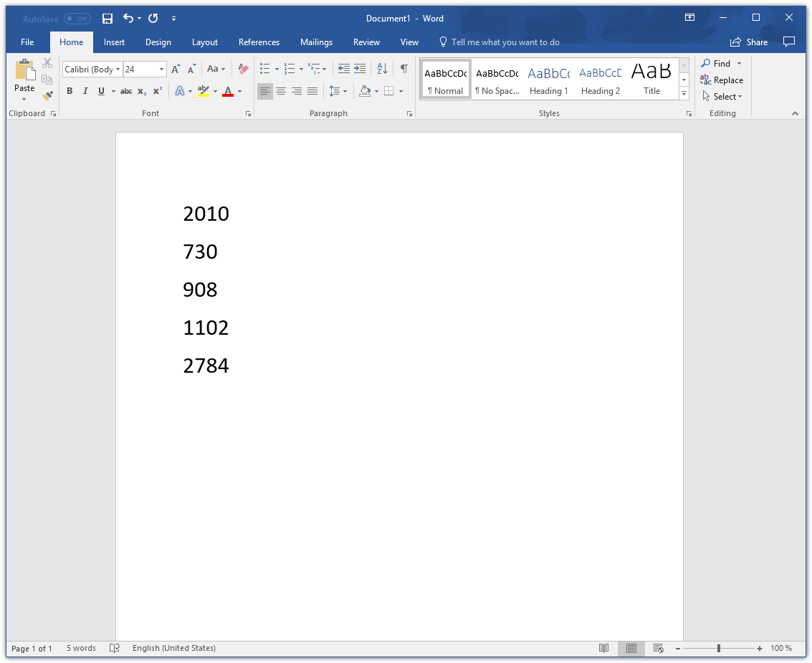The height and width of the screenshot is (663, 812).
Task: Zoom in with the plus button
Action: 760,649
